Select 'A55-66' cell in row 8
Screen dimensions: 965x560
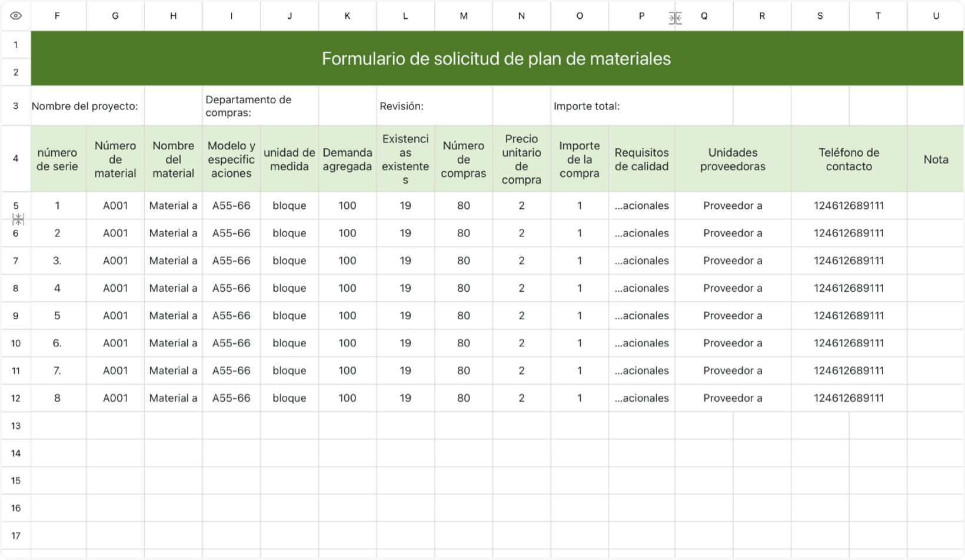click(231, 288)
